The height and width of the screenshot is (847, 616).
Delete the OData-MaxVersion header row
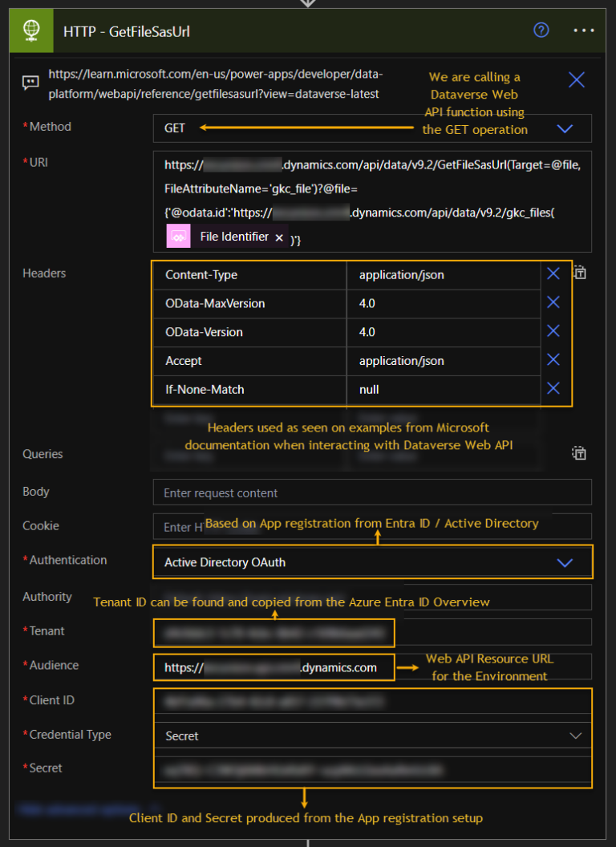(553, 302)
